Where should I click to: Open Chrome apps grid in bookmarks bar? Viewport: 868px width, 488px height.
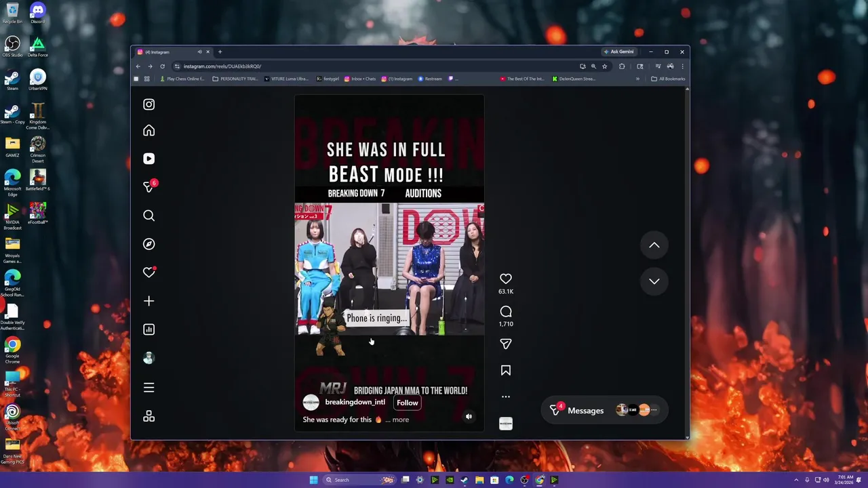pyautogui.click(x=146, y=79)
